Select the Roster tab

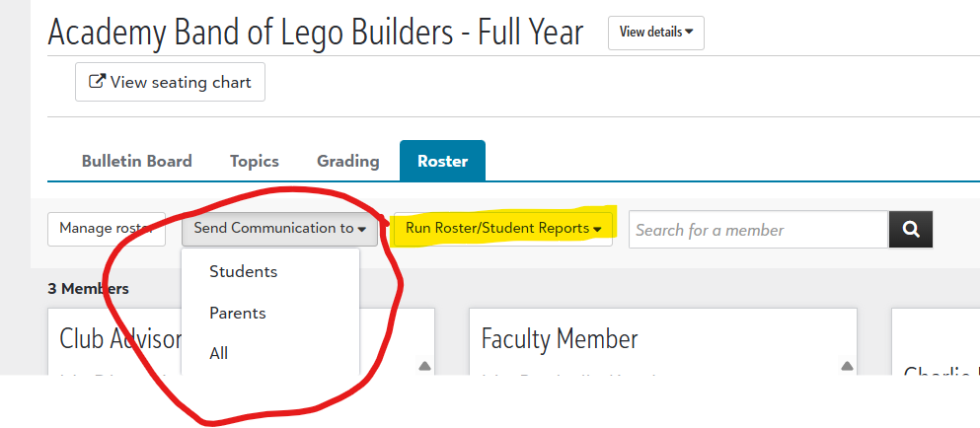pos(442,161)
